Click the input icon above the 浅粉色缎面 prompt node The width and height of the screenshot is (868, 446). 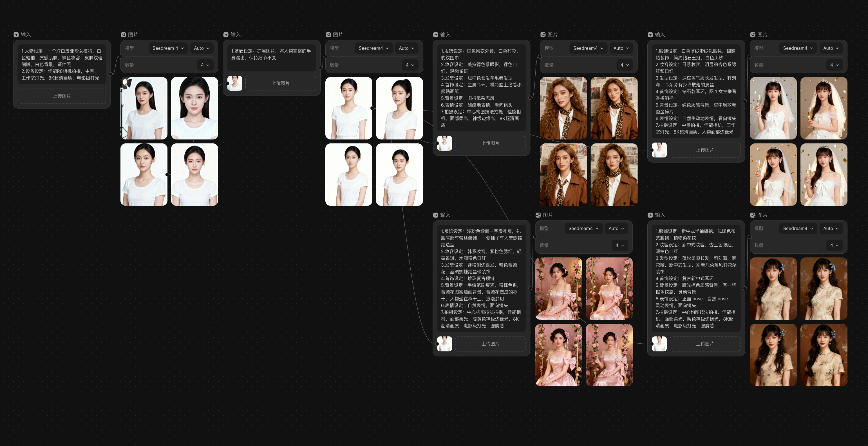(x=435, y=215)
